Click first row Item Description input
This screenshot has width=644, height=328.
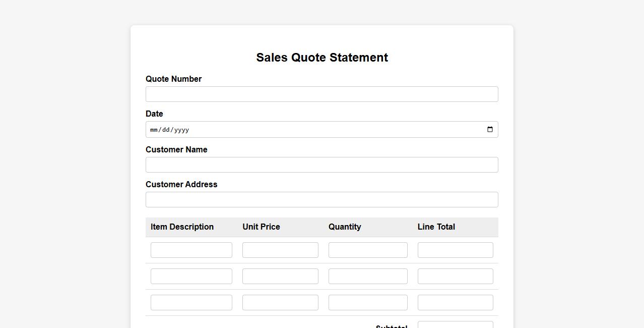(191, 250)
